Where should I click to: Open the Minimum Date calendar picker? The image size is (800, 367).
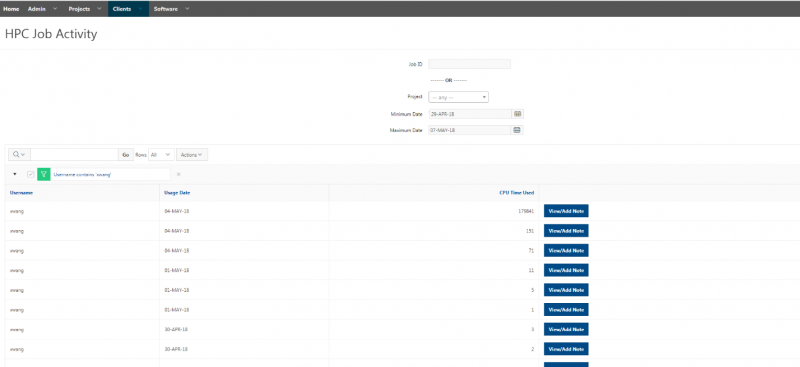[x=517, y=114]
